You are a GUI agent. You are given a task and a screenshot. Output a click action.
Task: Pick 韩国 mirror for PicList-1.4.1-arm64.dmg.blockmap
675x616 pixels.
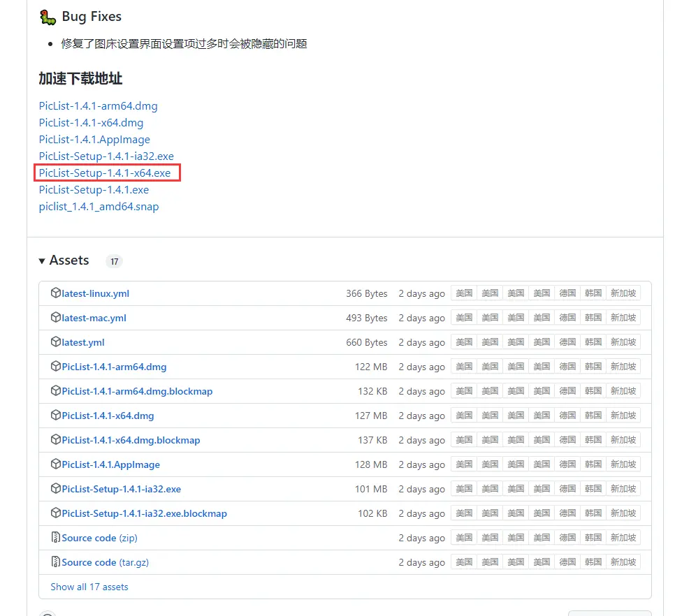click(x=593, y=390)
